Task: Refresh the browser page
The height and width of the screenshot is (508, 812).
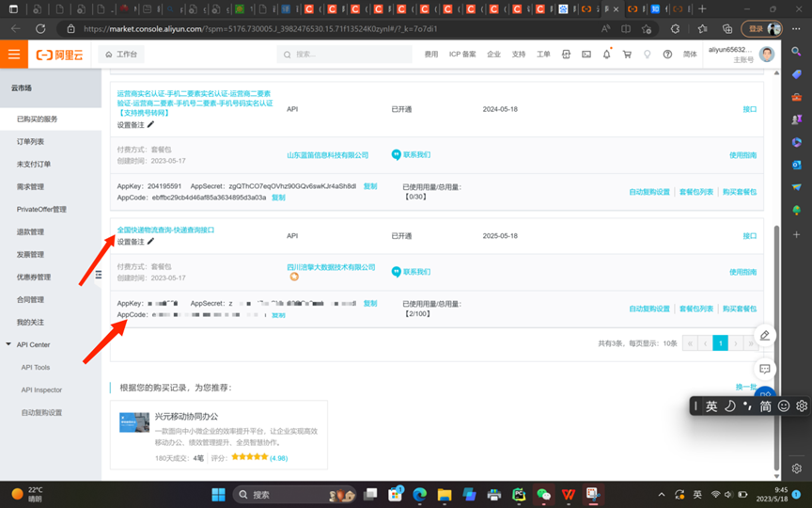Action: coord(40,29)
